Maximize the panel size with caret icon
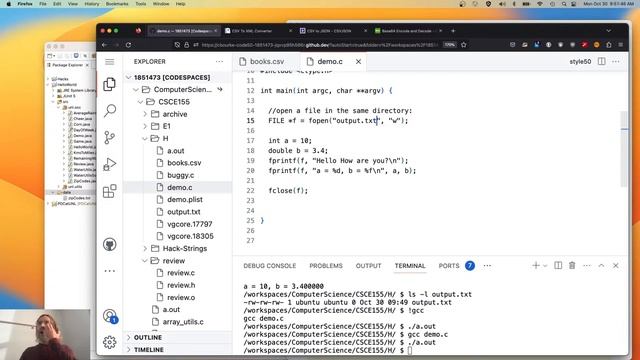Viewport: 640px width, 360px height. [601, 266]
